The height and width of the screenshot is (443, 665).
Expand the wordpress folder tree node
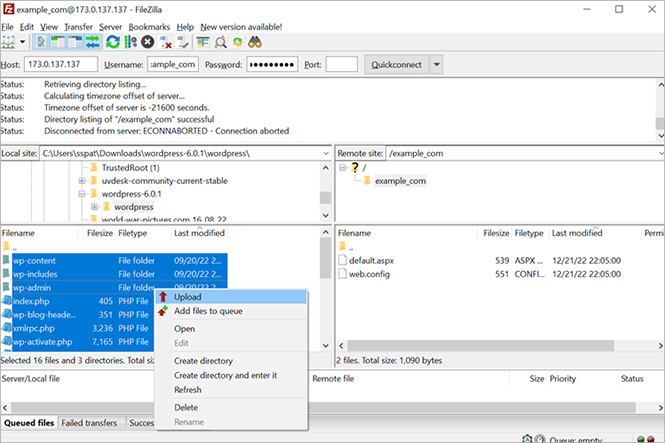94,207
